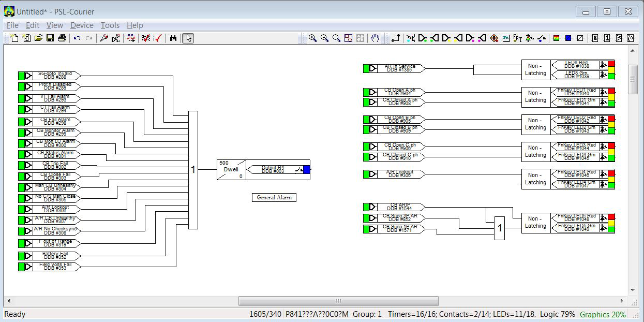Click green input marker of SG-opto Invalid
The width and height of the screenshot is (644, 322).
pos(21,76)
